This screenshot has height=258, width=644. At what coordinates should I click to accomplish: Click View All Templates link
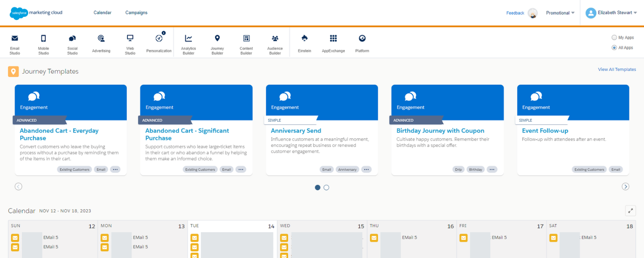(617, 69)
